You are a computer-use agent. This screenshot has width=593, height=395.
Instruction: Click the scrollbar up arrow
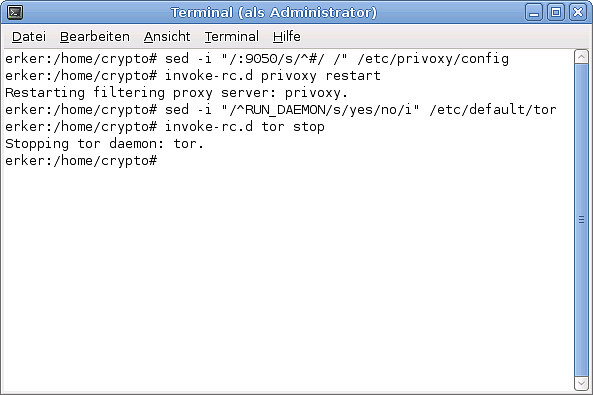click(x=581, y=57)
